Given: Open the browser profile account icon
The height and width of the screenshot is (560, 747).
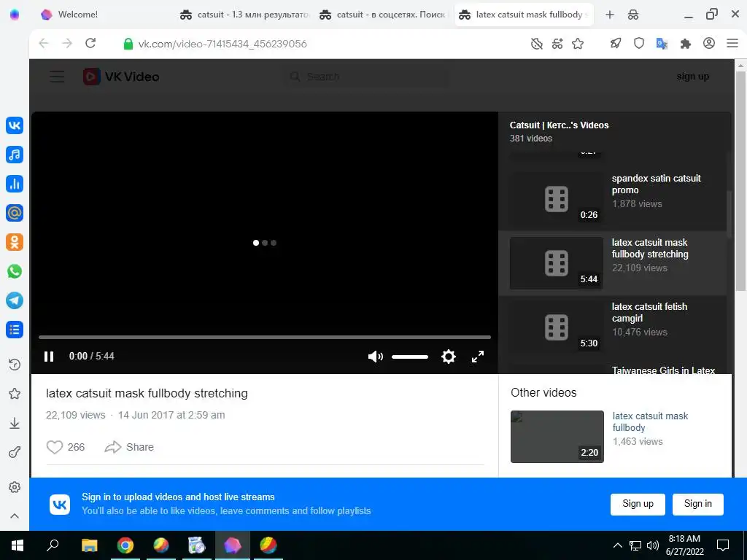Looking at the screenshot, I should point(709,43).
